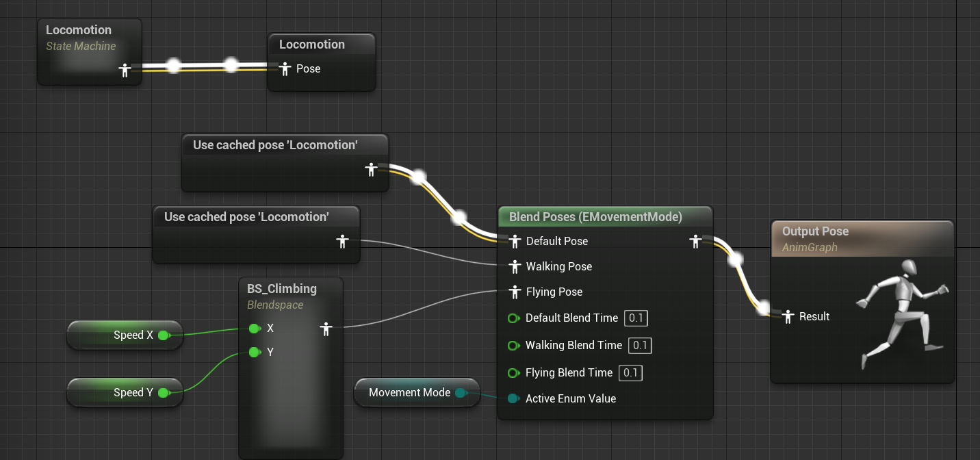Image resolution: width=980 pixels, height=460 pixels.
Task: Click the output pin of the upper 'Use cached pose' node
Action: (x=371, y=169)
